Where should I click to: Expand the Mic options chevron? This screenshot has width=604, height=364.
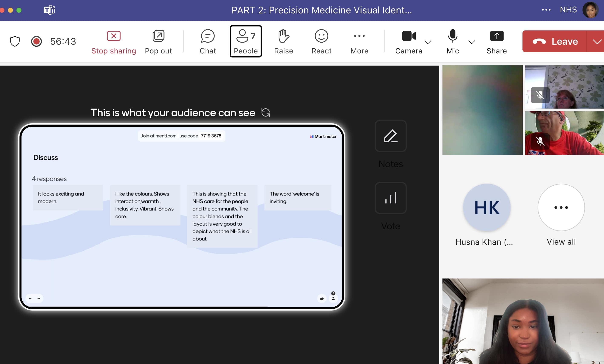point(471,42)
